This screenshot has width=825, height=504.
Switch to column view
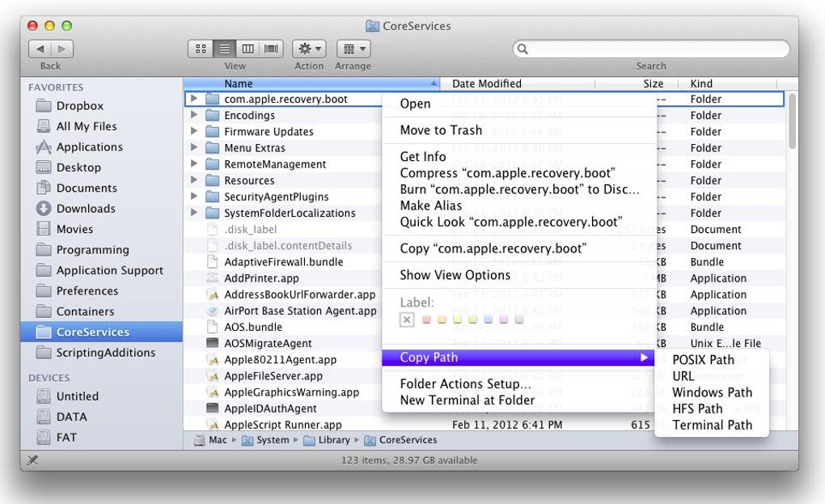tap(247, 49)
